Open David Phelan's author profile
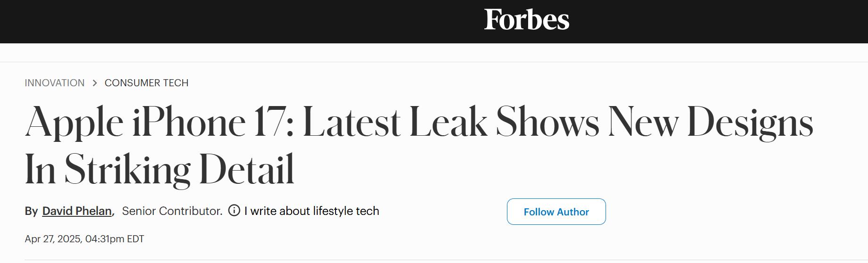This screenshot has height=263, width=868. (77, 211)
